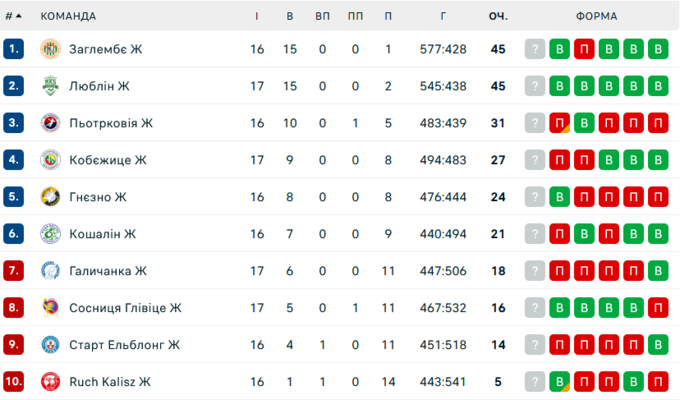Click the Люблін Ж team logo
Screen dimensions: 680x400
(x=51, y=86)
